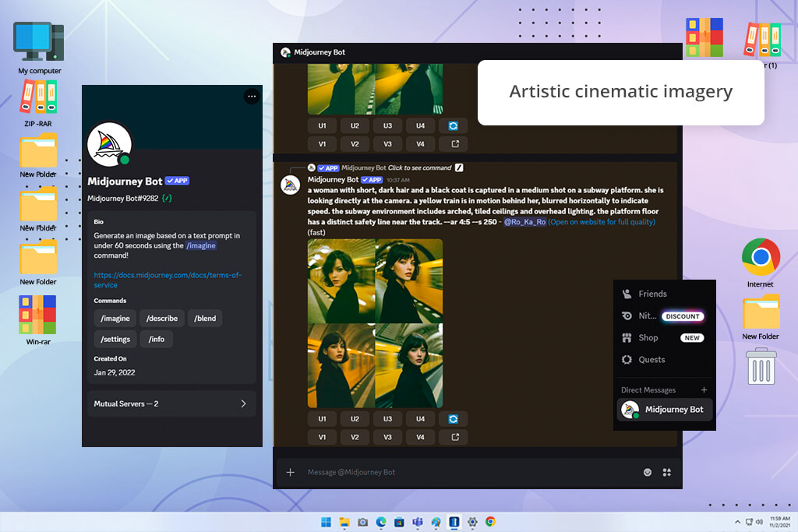Image resolution: width=798 pixels, height=532 pixels.
Task: Open Settings gear in the taskbar
Action: pos(472,522)
